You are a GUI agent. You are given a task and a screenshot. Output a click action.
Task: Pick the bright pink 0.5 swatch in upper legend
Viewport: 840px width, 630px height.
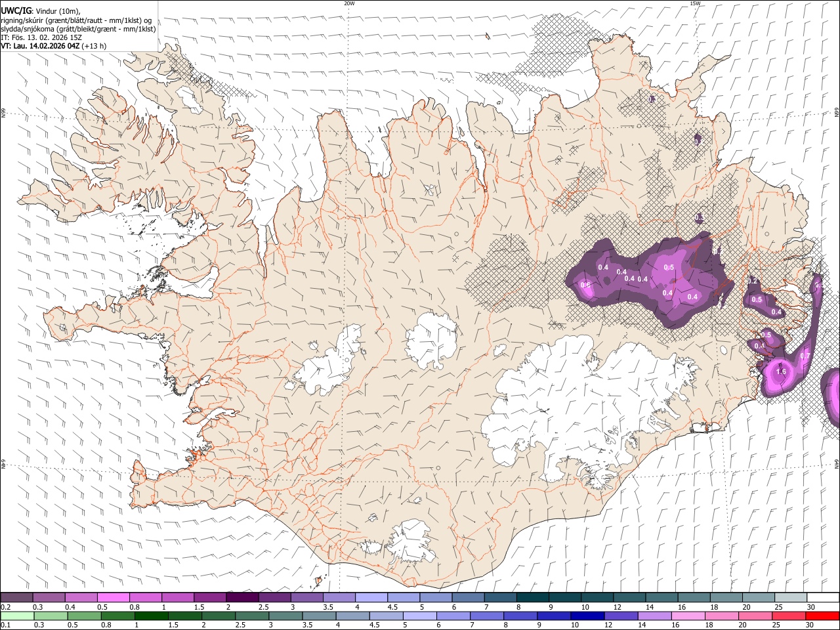tap(114, 597)
